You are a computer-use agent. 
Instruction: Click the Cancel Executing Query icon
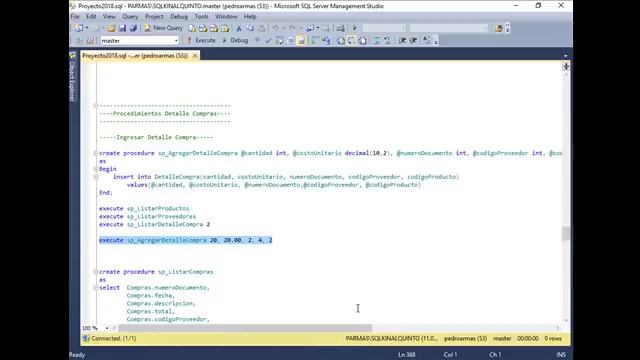(x=257, y=40)
